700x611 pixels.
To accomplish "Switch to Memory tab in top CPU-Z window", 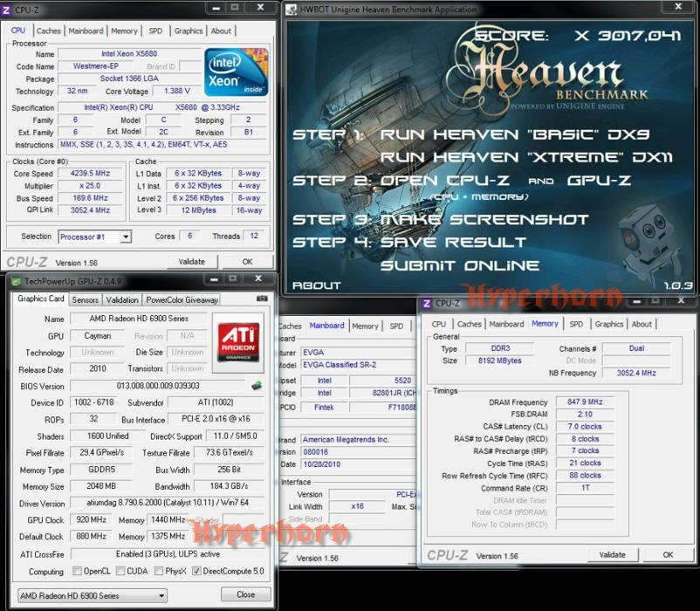I will [x=124, y=31].
